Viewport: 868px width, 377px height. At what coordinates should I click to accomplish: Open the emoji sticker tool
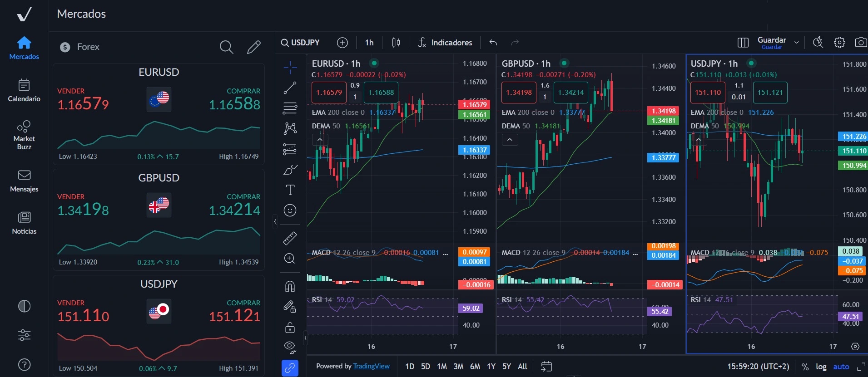[x=290, y=211]
